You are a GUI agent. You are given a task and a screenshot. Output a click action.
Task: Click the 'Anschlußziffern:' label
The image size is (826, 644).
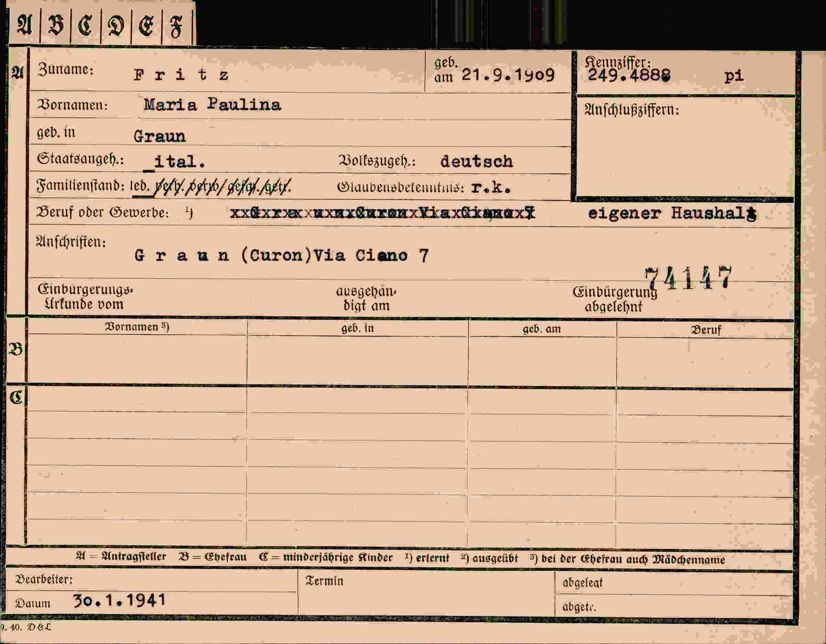[x=632, y=110]
